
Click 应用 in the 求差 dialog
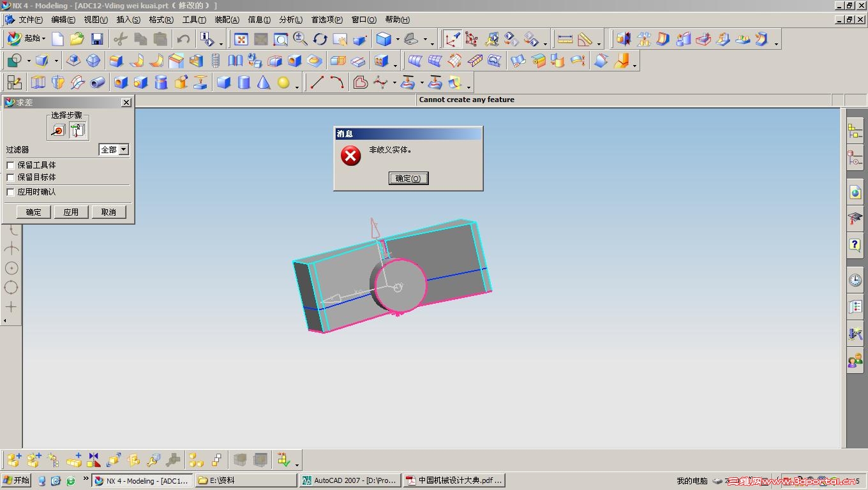pyautogui.click(x=71, y=212)
